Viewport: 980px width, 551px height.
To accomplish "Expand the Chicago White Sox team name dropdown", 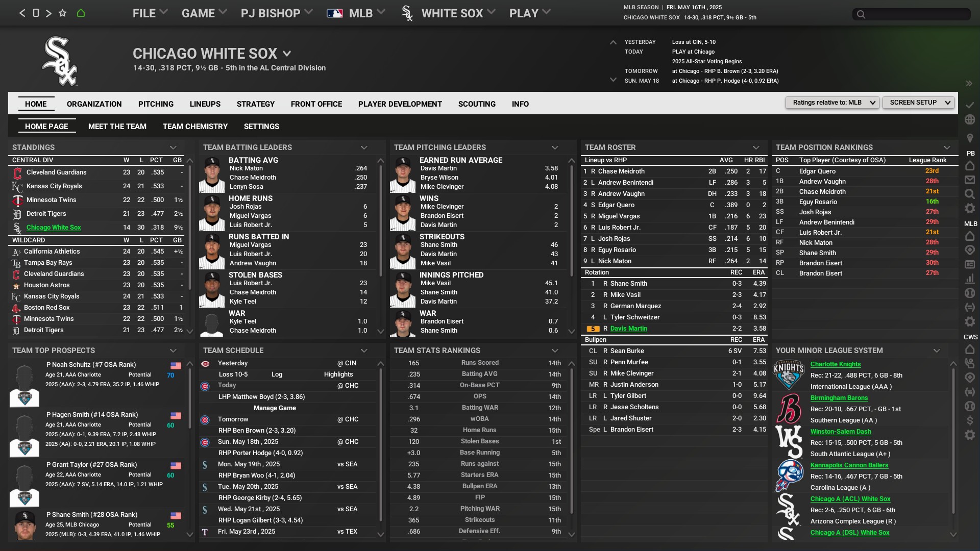I will (287, 54).
